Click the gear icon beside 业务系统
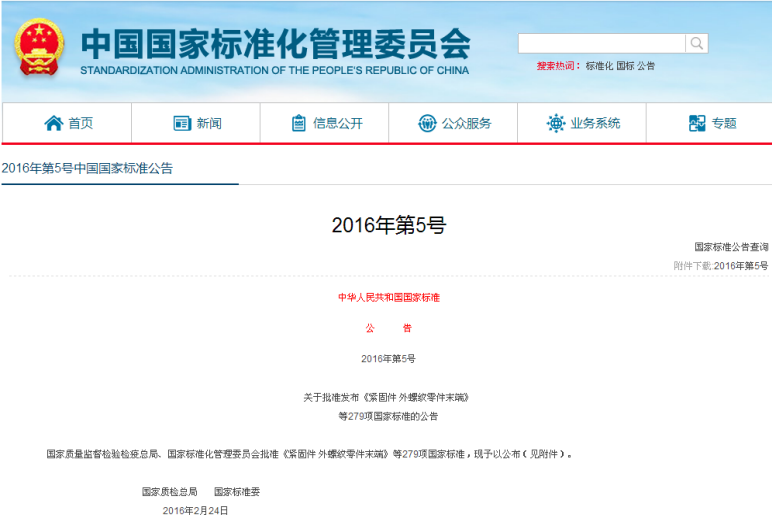Screen dimensions: 772x525 click(556, 123)
